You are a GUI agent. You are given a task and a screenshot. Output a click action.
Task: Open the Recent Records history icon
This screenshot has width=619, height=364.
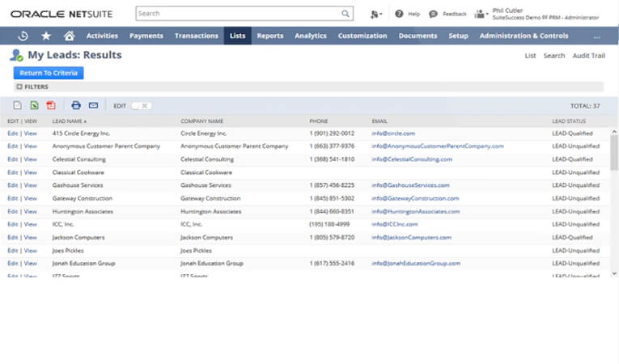coord(23,36)
